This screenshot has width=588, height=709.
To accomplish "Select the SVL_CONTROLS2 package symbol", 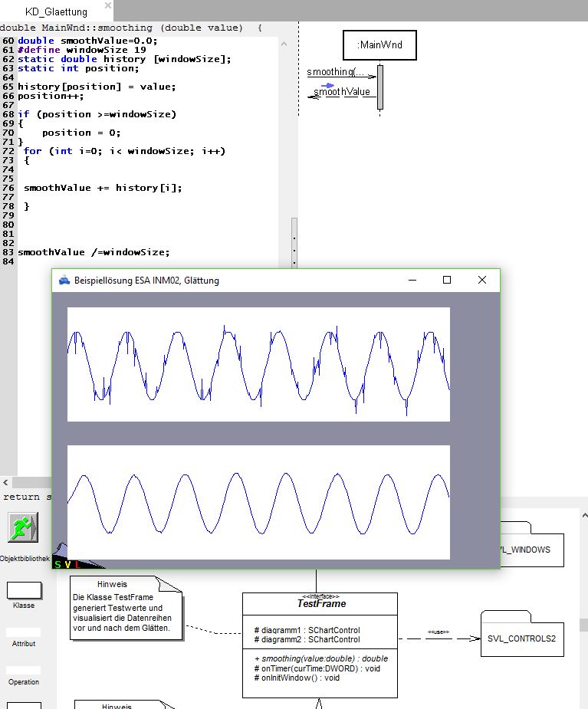I will pyautogui.click(x=522, y=638).
